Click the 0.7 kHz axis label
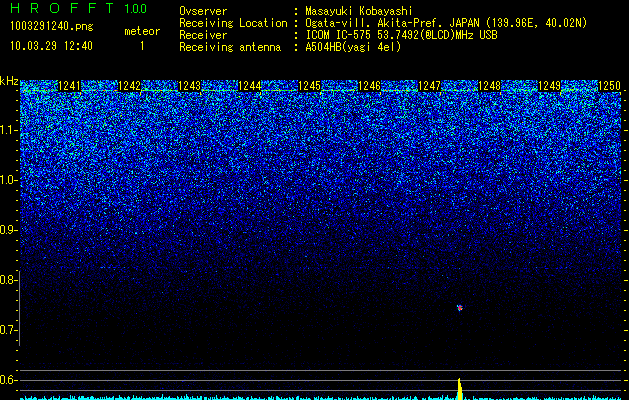 8,330
